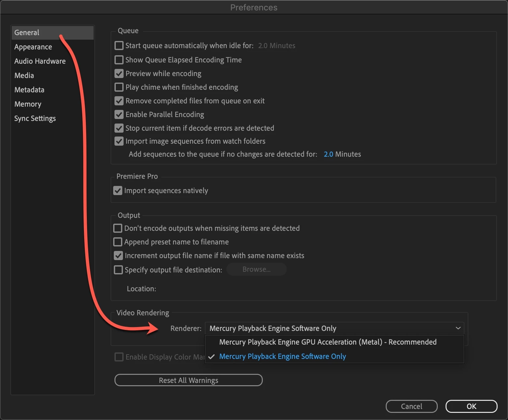Collapse the Renderer dropdown via its chevron
The height and width of the screenshot is (420, 508).
(x=458, y=328)
